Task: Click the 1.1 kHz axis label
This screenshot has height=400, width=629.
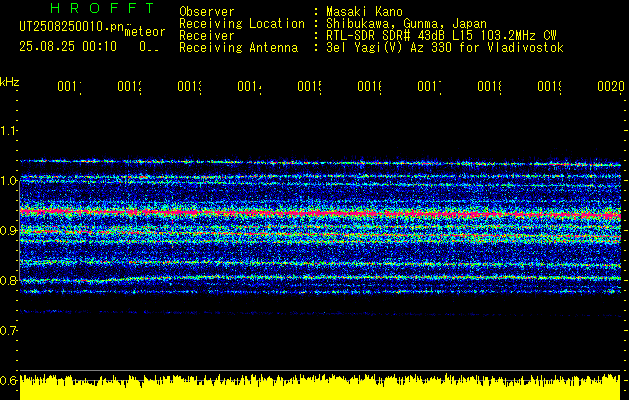Action: point(8,130)
